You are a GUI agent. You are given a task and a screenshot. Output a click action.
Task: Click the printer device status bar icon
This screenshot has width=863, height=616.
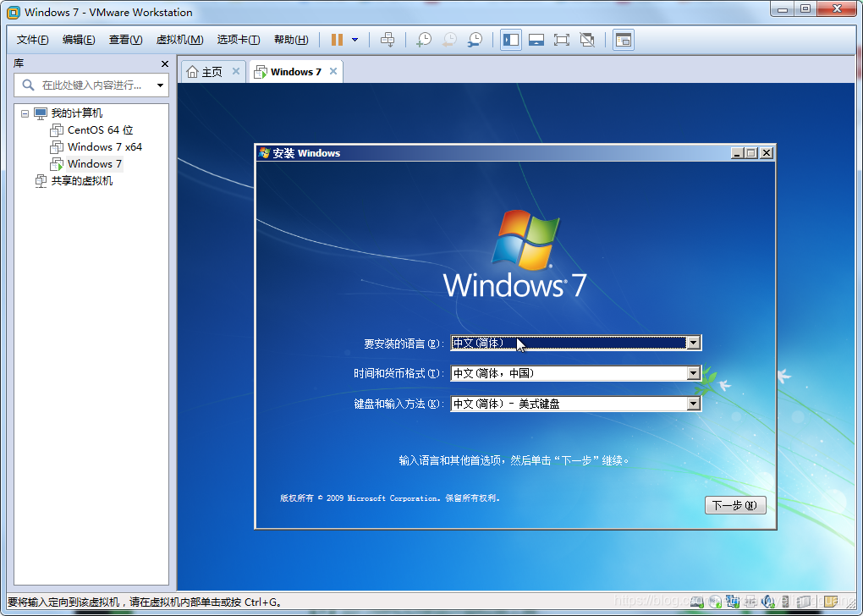pos(750,602)
